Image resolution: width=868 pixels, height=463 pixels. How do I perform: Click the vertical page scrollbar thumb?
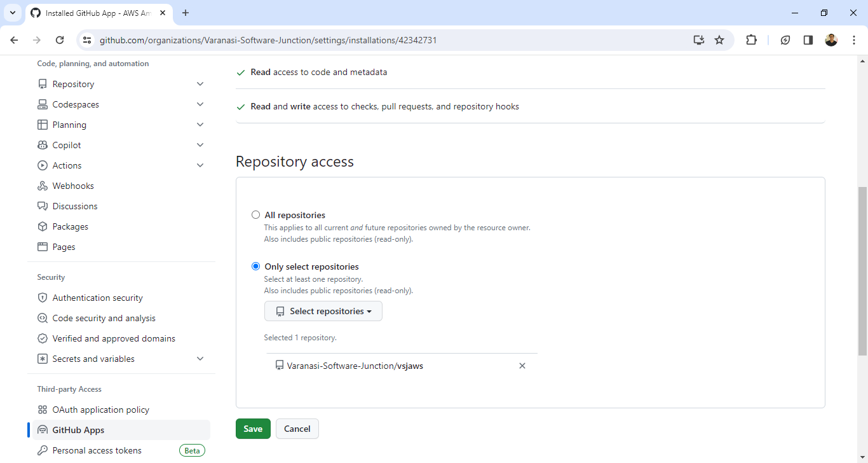click(x=862, y=271)
